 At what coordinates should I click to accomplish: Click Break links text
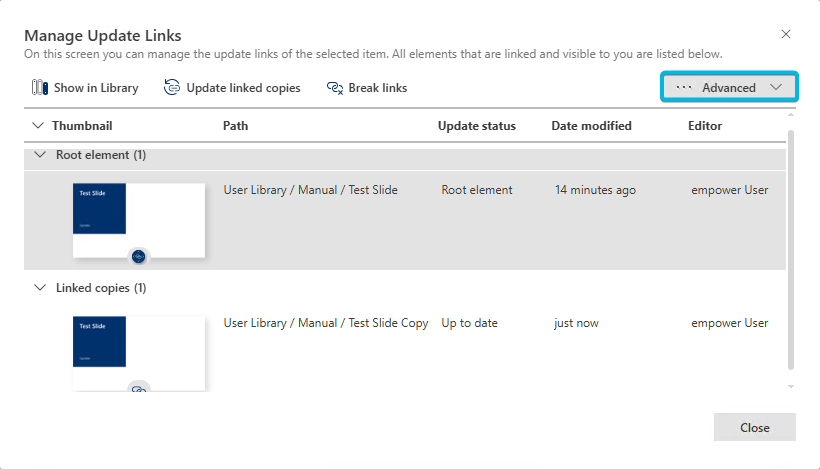tap(378, 88)
